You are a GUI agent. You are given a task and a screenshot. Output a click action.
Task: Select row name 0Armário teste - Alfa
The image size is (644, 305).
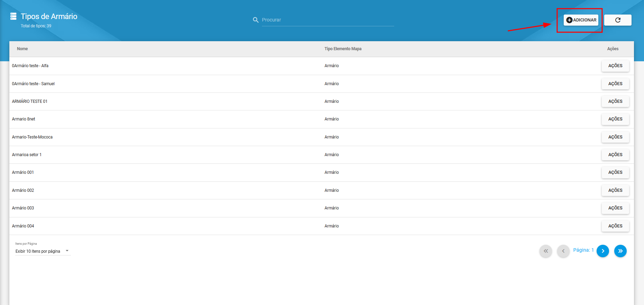coord(30,66)
